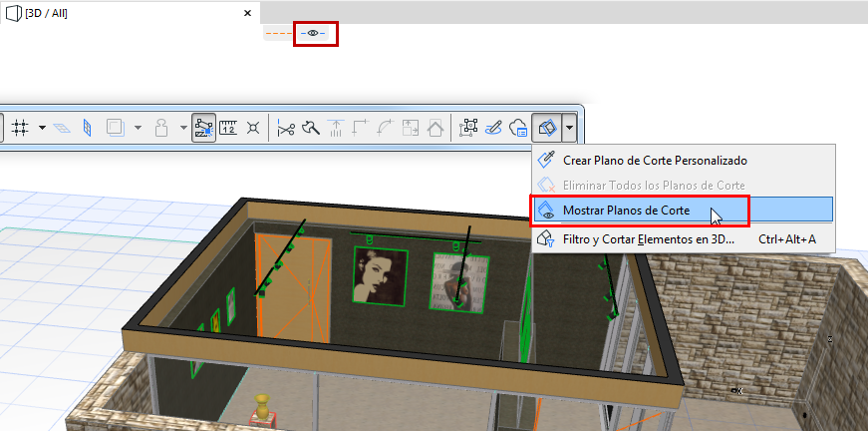The image size is (868, 431).
Task: Select the scissors Split tool
Action: pos(286,129)
